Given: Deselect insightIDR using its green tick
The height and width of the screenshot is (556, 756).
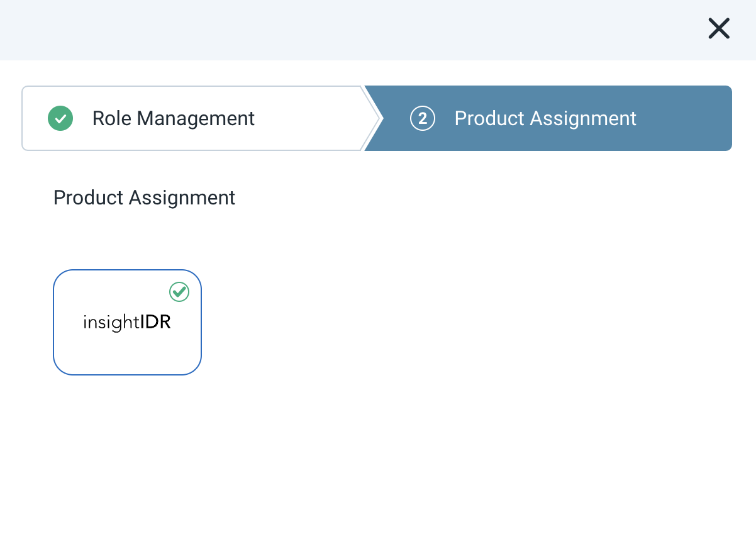Looking at the screenshot, I should 179,291.
